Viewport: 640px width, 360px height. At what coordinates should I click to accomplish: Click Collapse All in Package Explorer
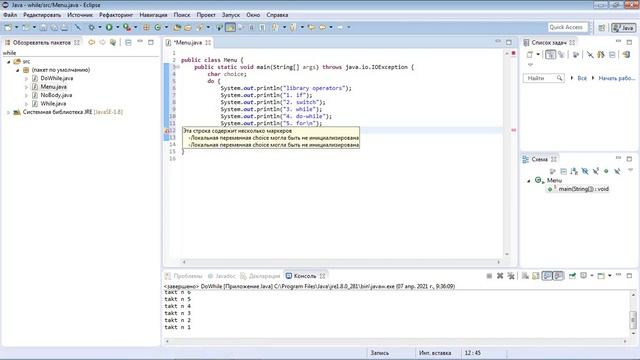128,42
